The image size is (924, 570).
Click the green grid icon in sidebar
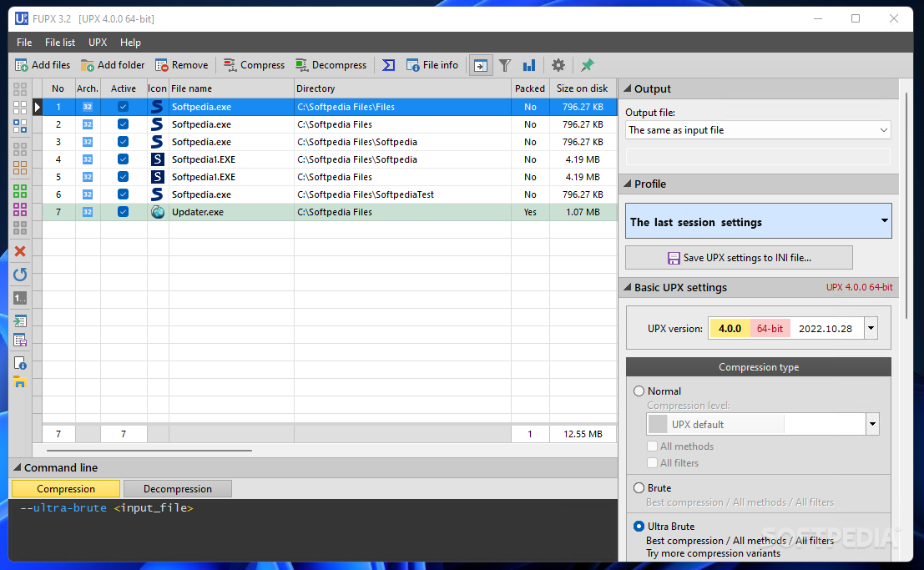20,191
